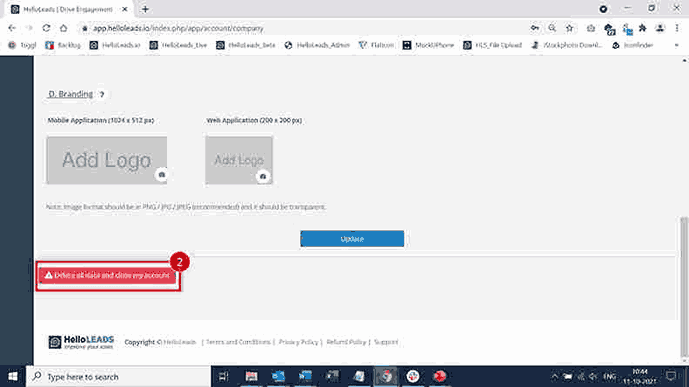Open Chrome three-dot menu
The image size is (689, 387).
(x=677, y=28)
